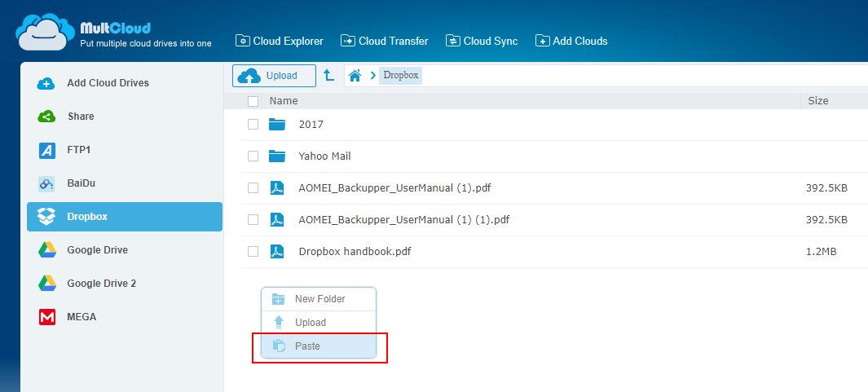The width and height of the screenshot is (868, 392).
Task: Select Dropbox drive in sidebar
Action: coord(125,217)
